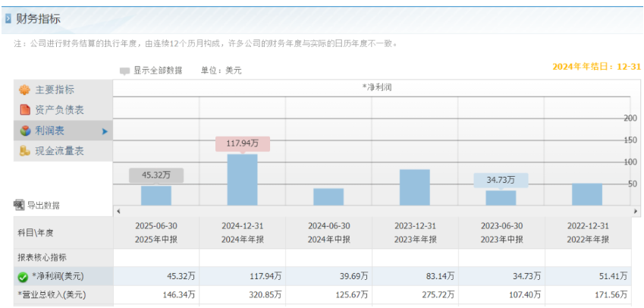Click the chart scrollbar left arrow
Image resolution: width=644 pixels, height=308 pixels.
click(118, 211)
